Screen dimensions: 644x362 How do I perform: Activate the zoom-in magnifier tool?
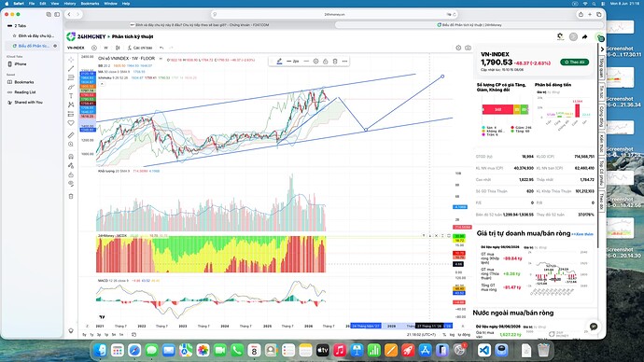[71, 145]
